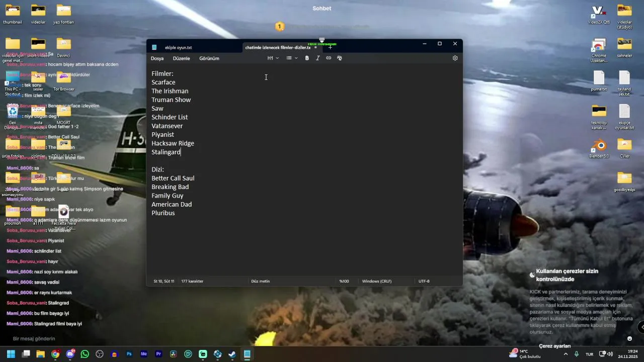Click the UTF-8 encoding status
Viewport: 644px width, 362px height.
click(x=424, y=281)
